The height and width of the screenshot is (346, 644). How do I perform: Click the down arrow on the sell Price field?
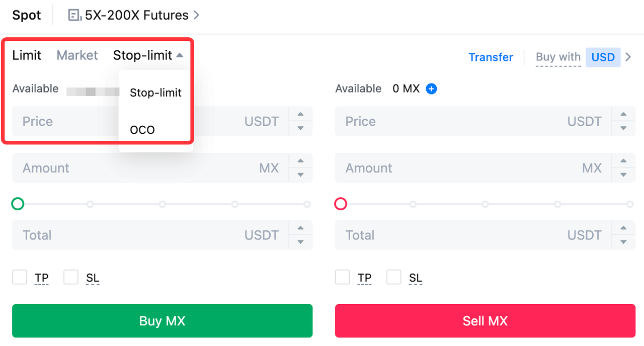pyautogui.click(x=624, y=128)
